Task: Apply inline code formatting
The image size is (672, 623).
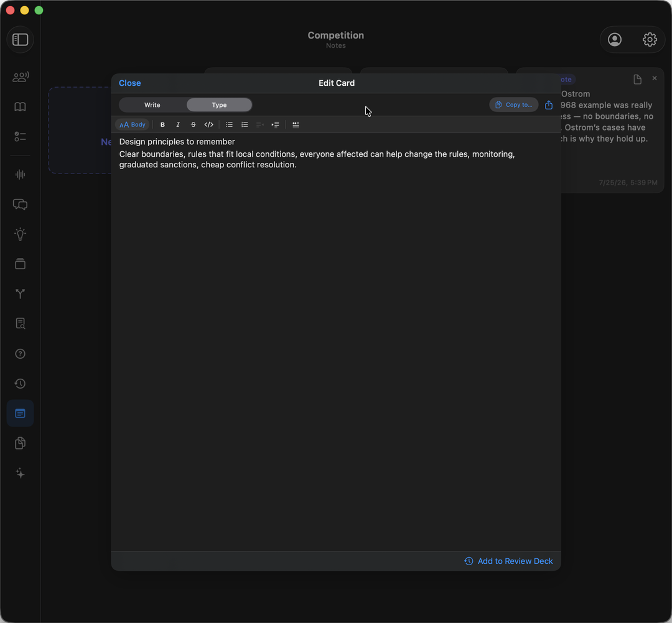Action: click(x=208, y=124)
